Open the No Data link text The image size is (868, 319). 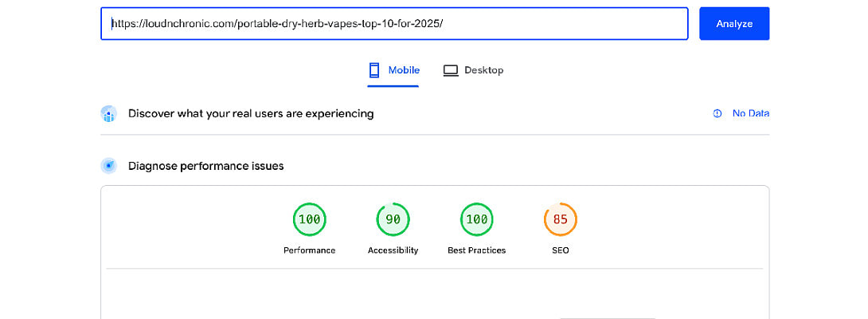click(750, 113)
